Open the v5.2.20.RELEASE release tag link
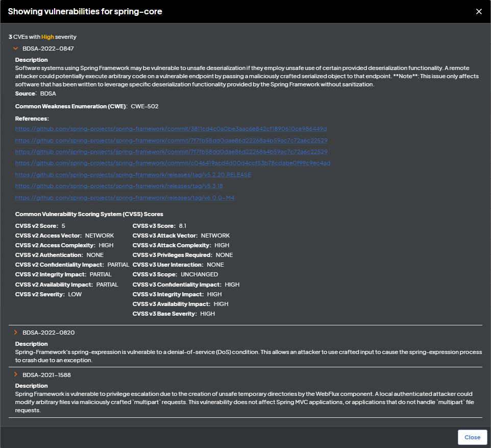491x448 pixels. tap(133, 175)
